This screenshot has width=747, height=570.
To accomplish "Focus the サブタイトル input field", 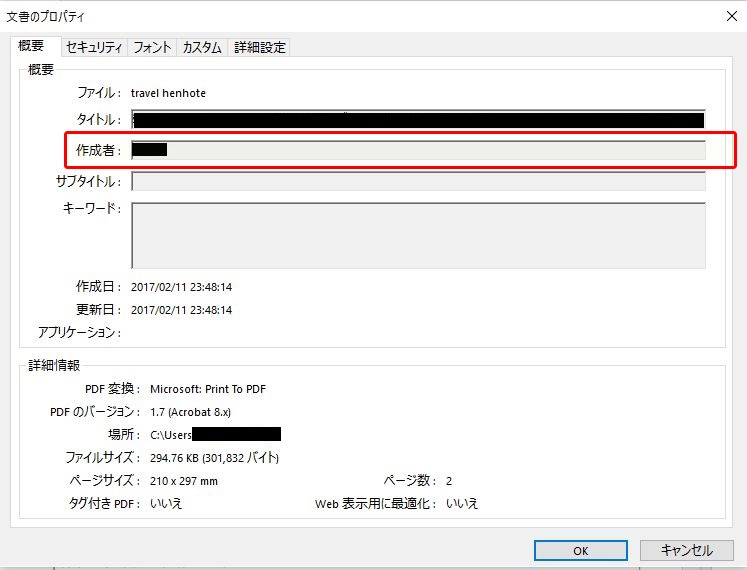I will click(418, 182).
